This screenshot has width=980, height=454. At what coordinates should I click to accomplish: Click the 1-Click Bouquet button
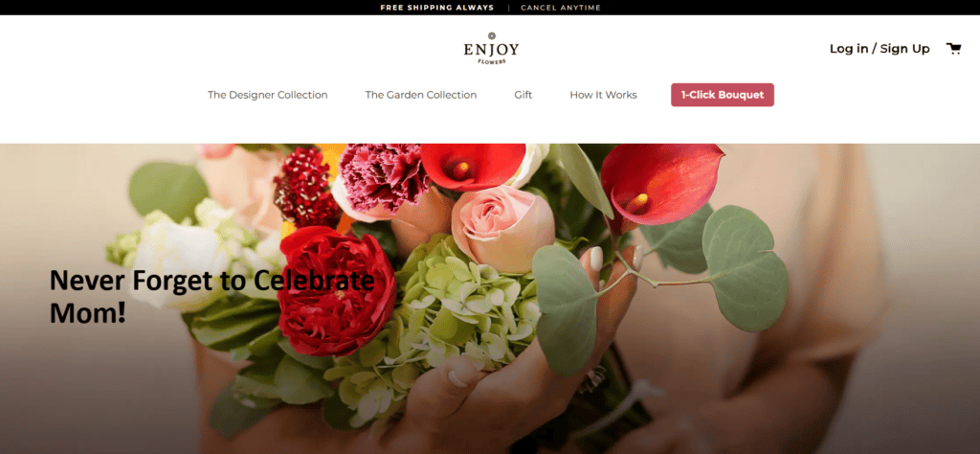[x=723, y=95]
